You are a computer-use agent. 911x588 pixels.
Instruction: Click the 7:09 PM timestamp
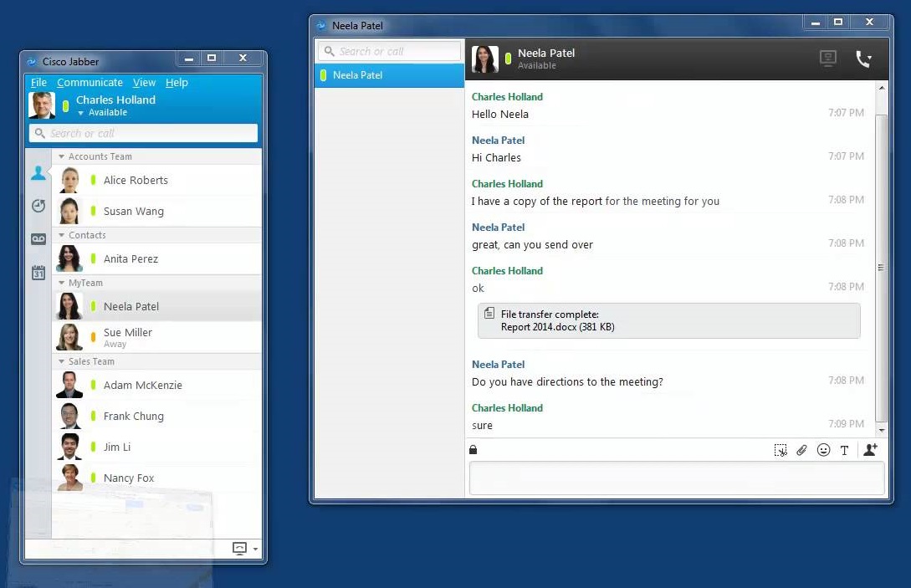coord(846,424)
